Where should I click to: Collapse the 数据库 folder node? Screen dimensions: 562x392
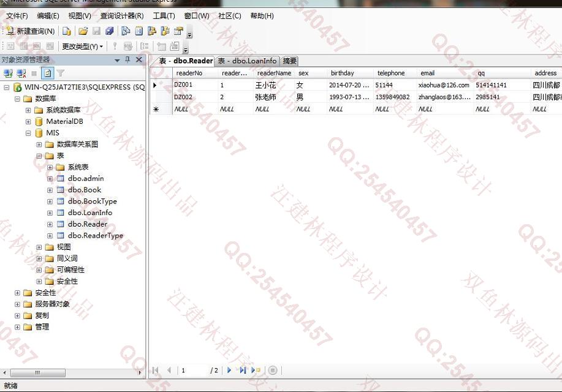click(17, 99)
